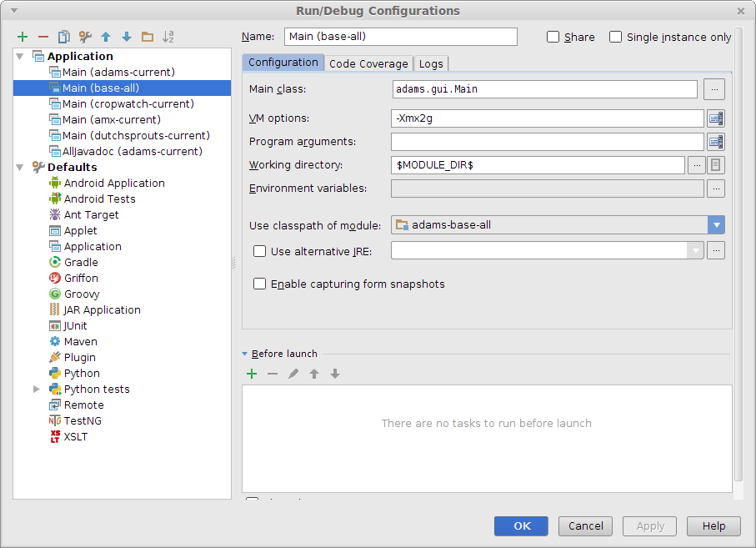Click the green plus Add Configuration icon

pyautogui.click(x=23, y=37)
